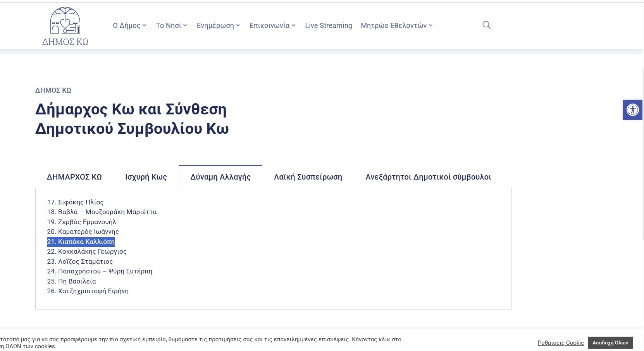
Task: Expand the Το Νησί menu
Action: [171, 26]
